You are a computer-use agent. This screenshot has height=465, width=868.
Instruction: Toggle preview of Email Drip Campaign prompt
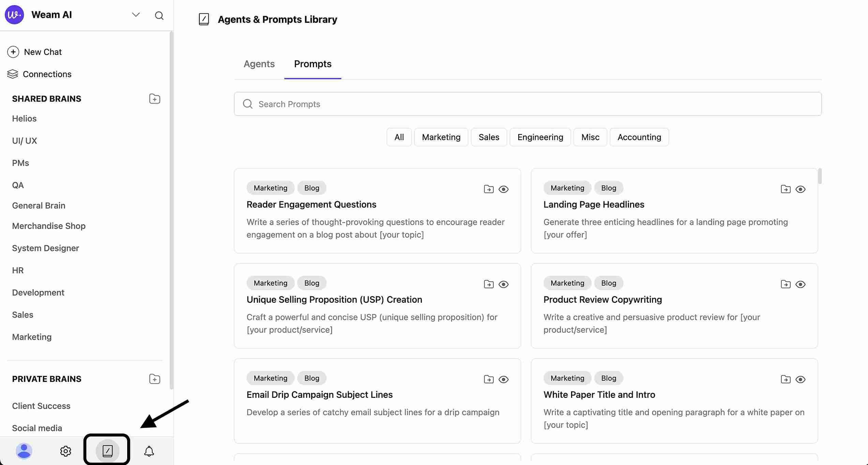click(503, 379)
